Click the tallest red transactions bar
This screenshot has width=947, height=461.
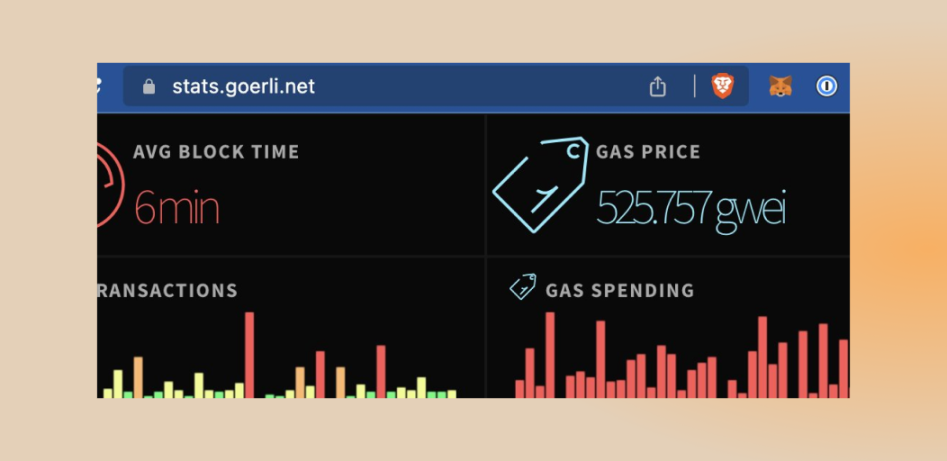pos(249,355)
